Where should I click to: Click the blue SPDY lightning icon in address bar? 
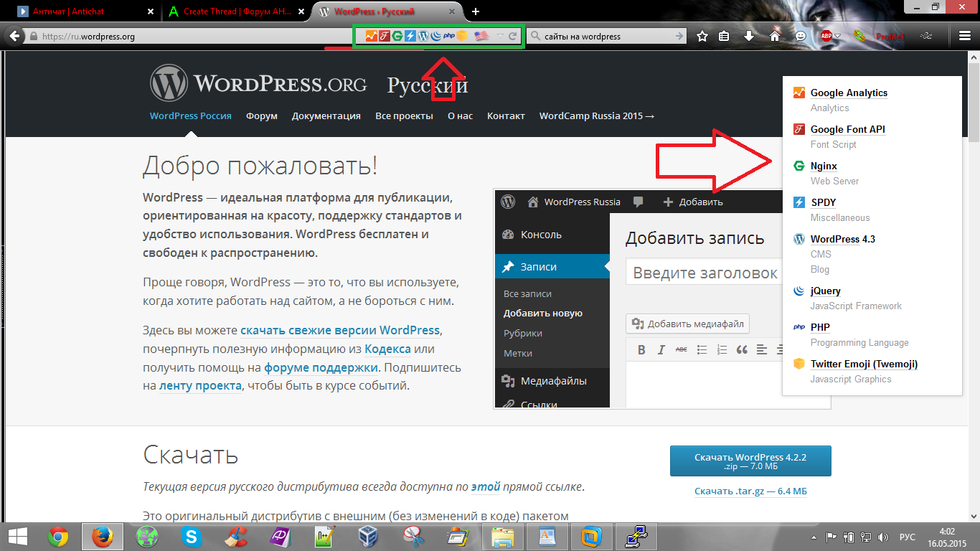point(410,36)
